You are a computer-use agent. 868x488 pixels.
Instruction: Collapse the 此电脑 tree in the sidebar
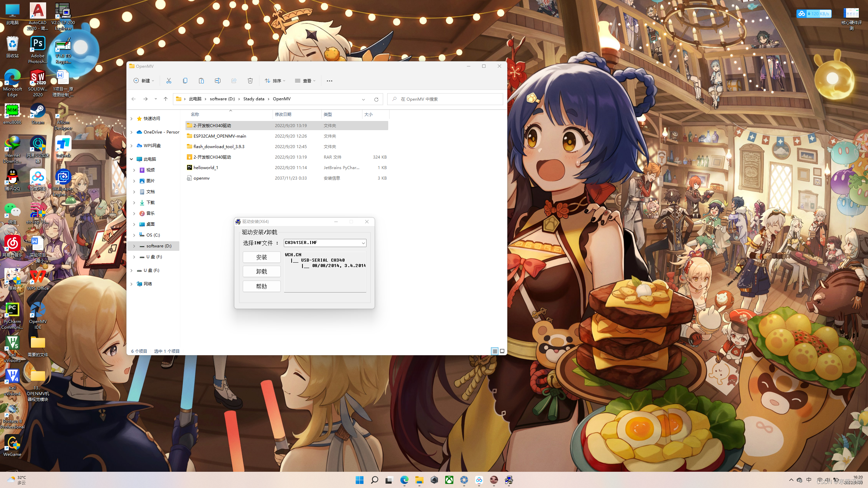[132, 159]
